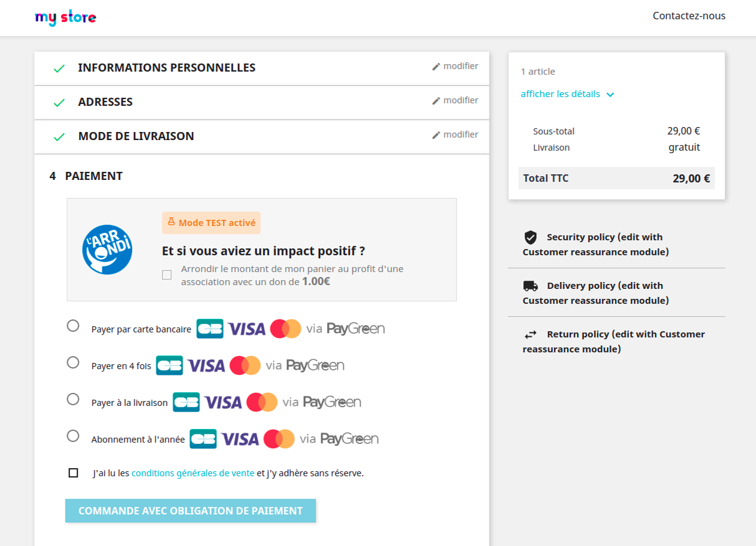This screenshot has width=756, height=546.
Task: Click pencil icon beside Informations personnelles
Action: point(436,67)
